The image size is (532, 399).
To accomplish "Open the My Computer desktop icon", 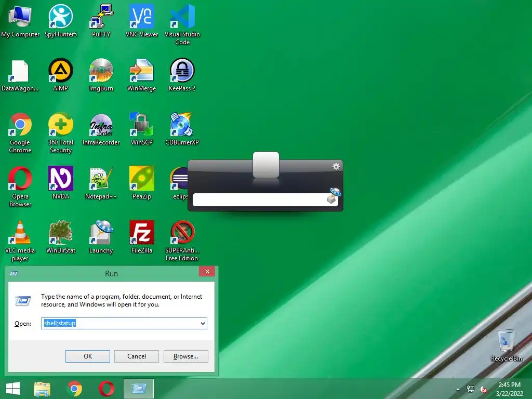I will (x=20, y=21).
